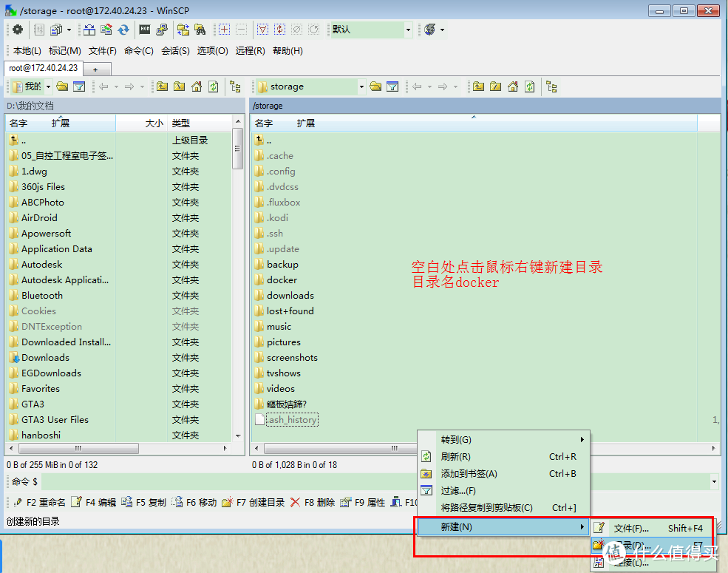Image resolution: width=728 pixels, height=573 pixels.
Task: Click the blue refresh arrows icon
Action: [x=123, y=30]
